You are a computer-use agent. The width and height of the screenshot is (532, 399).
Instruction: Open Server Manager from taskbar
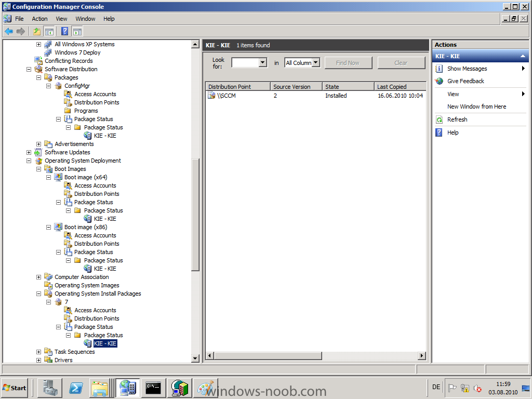[49, 388]
